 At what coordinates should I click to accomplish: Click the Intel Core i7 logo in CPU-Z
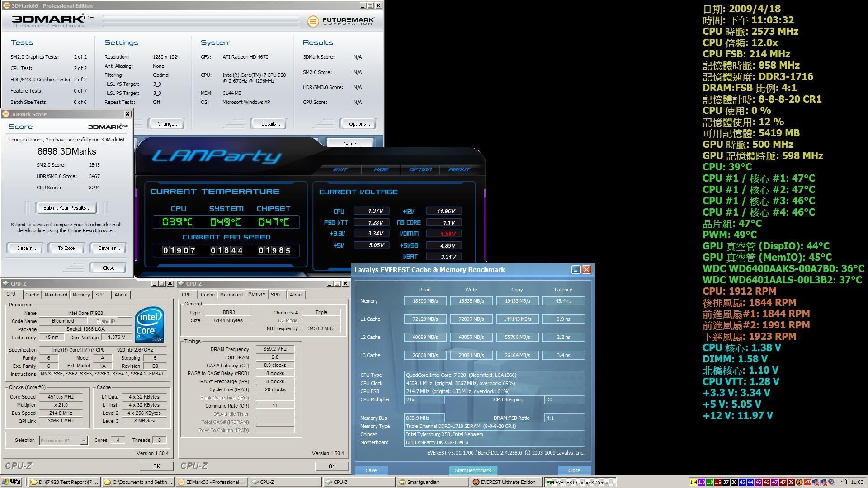coord(150,325)
